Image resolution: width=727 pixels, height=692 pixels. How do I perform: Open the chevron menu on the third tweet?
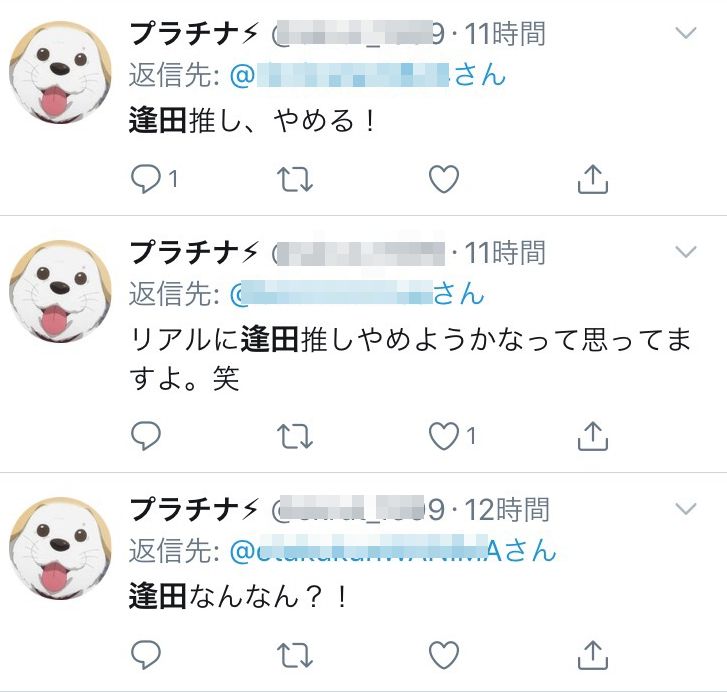(x=686, y=509)
